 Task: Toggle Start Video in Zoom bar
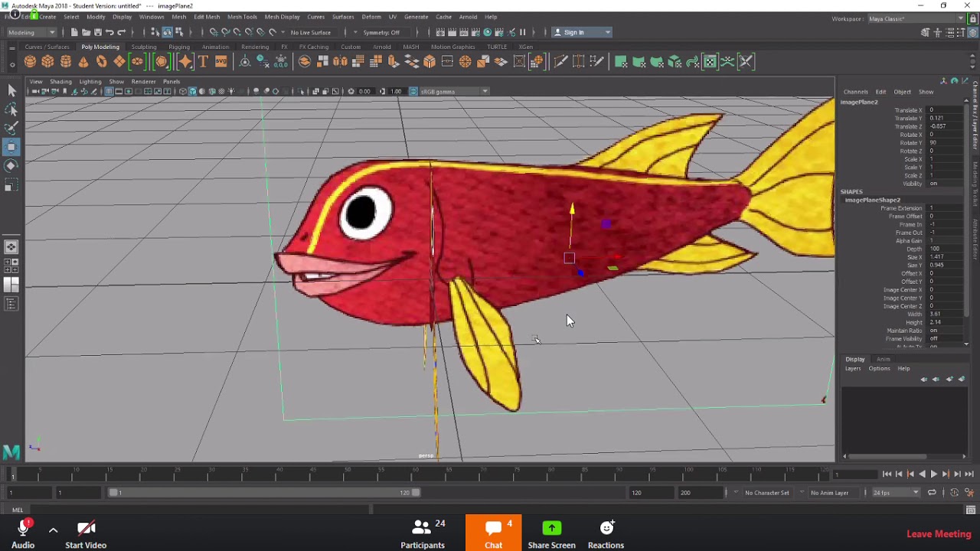click(x=86, y=533)
